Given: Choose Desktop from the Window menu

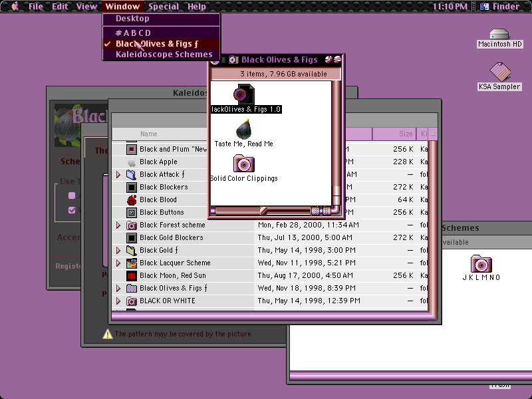Looking at the screenshot, I should click(x=162, y=19).
